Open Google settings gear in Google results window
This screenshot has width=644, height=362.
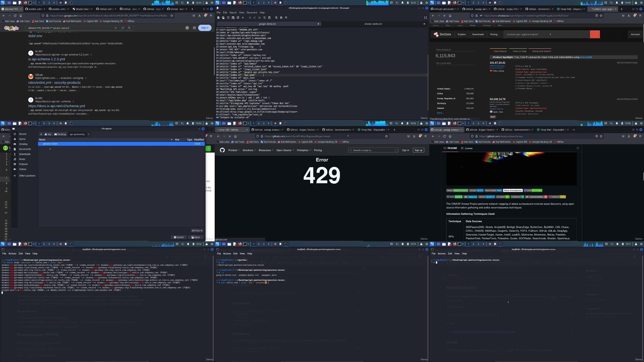pos(187,28)
